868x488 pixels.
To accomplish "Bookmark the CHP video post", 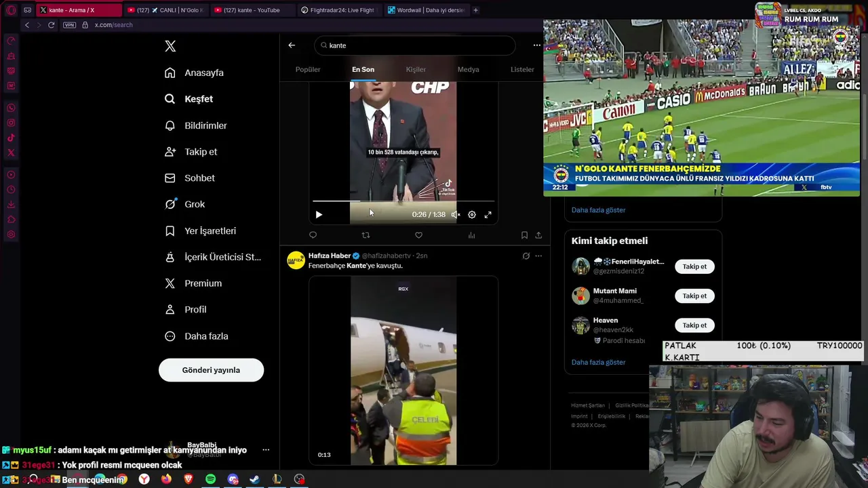I will pyautogui.click(x=524, y=235).
